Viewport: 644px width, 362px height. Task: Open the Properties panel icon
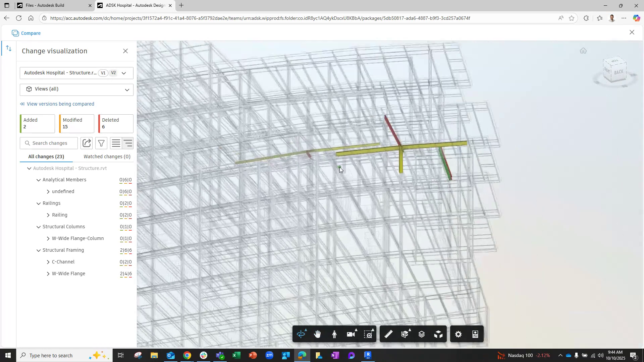475,334
